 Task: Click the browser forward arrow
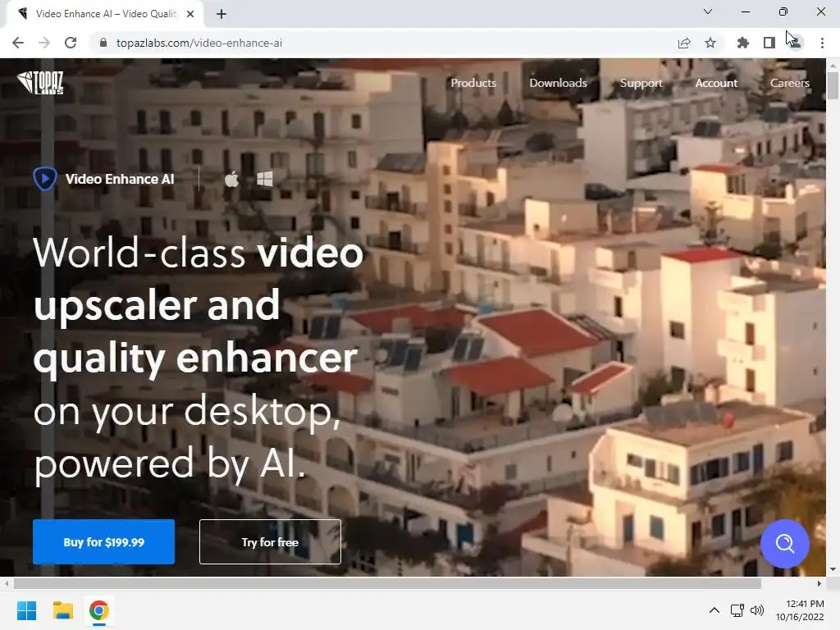(x=44, y=43)
